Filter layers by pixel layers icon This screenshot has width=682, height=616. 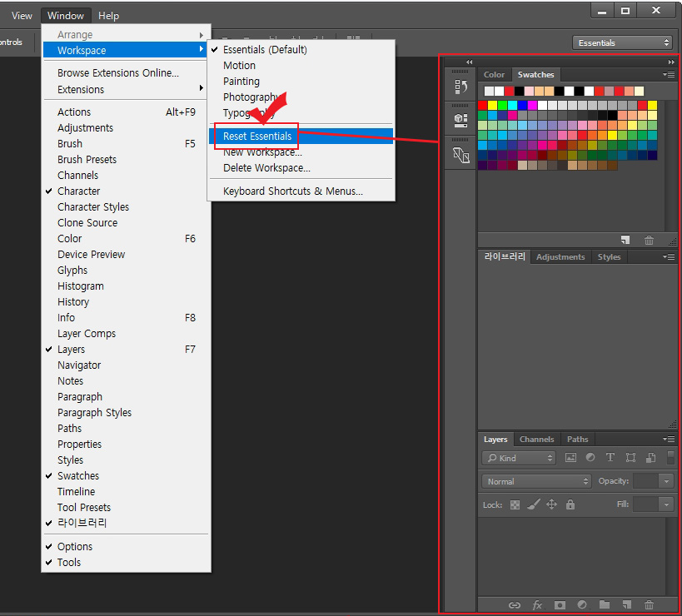coord(570,457)
